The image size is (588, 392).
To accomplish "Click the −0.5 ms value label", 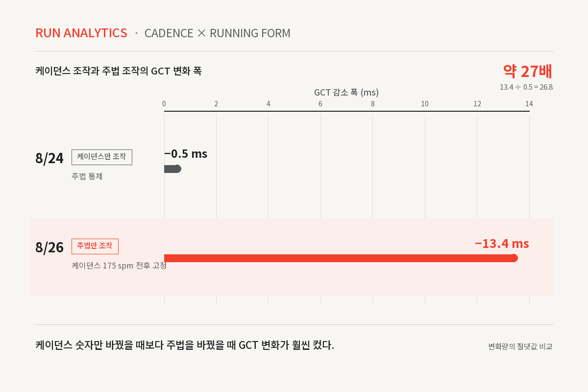I will (x=186, y=154).
